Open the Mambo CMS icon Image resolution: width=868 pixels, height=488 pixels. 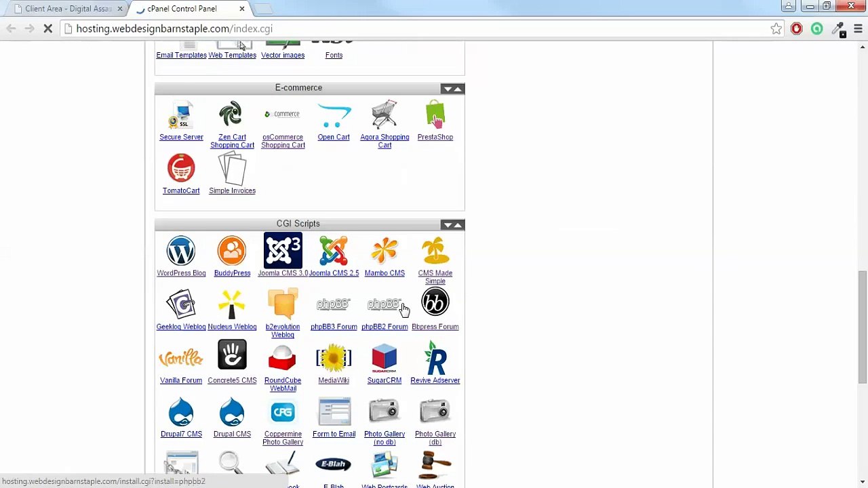tap(384, 251)
